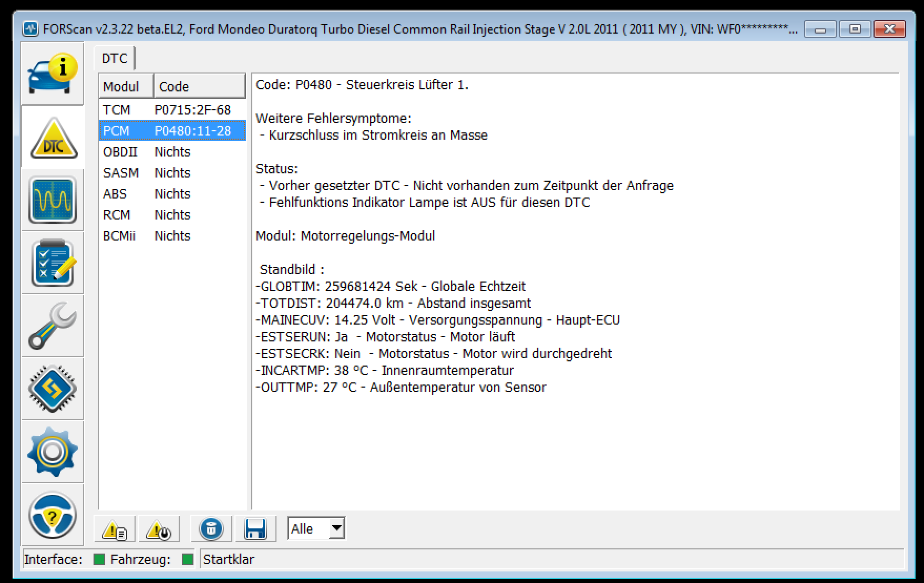The width and height of the screenshot is (924, 583).
Task: Open the Settings gear section
Action: tap(53, 452)
